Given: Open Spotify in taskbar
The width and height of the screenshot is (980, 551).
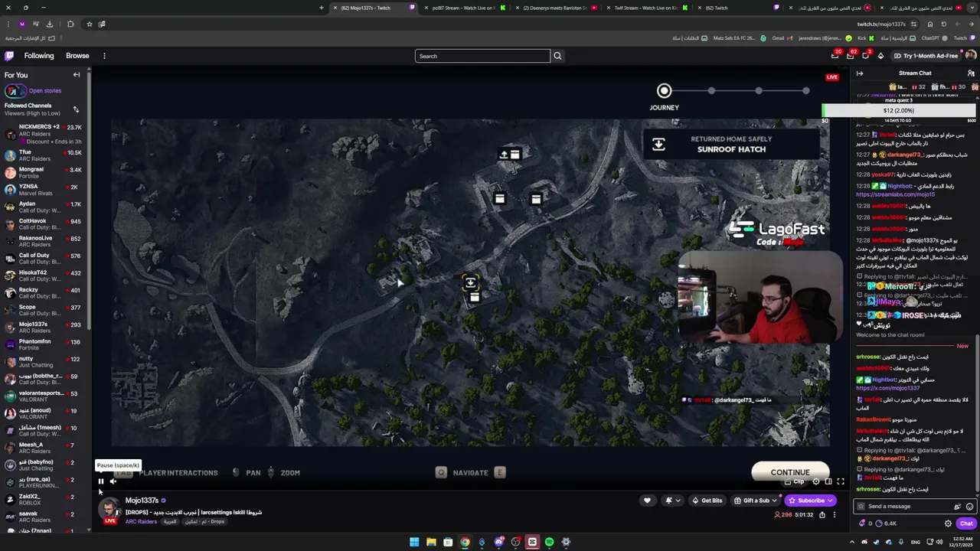Looking at the screenshot, I should pos(549,542).
